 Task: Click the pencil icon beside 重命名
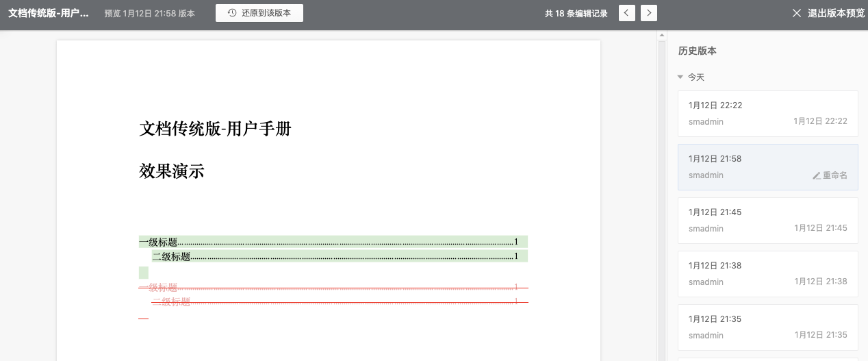(817, 175)
